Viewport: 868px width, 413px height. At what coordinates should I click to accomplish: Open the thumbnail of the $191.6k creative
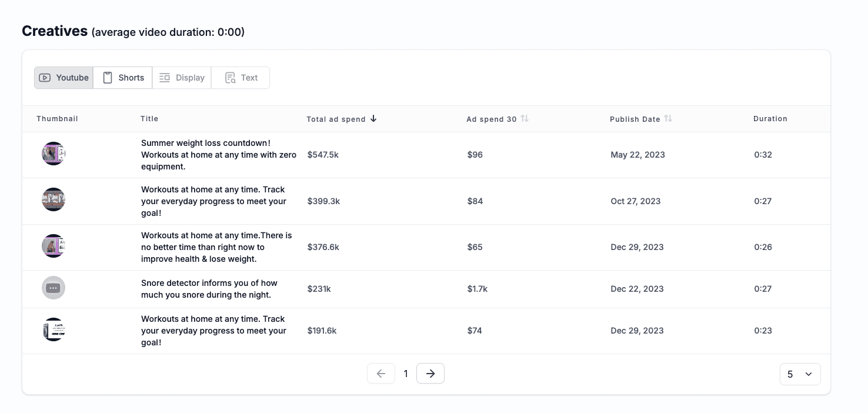coord(54,330)
